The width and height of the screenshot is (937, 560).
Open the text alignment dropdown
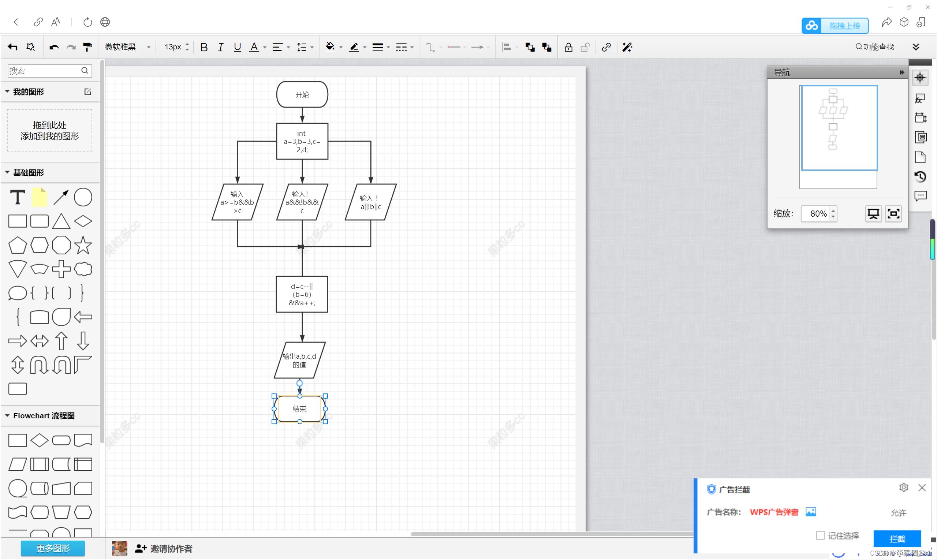pos(281,47)
